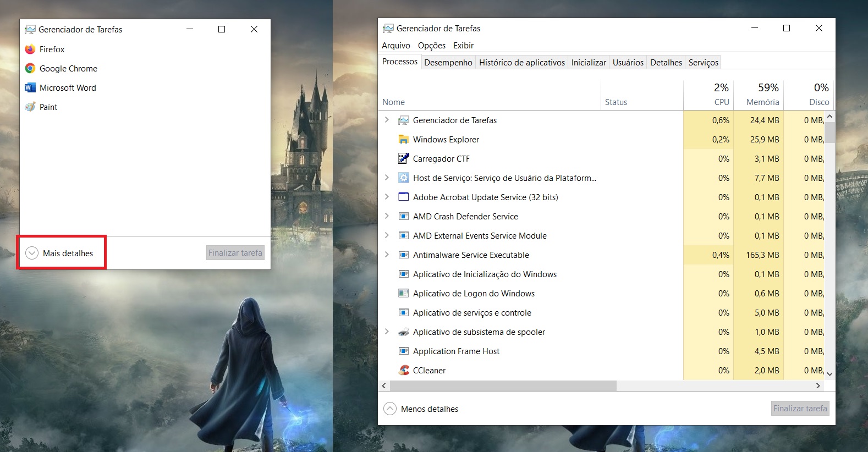Open the Opções menu
The height and width of the screenshot is (452, 868).
point(432,46)
